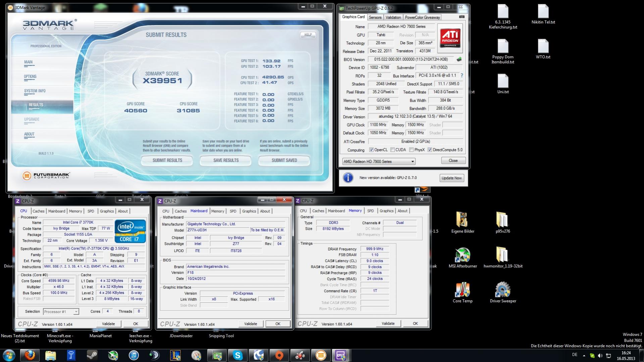Screen dimensions: 644x362
Task: Click OK in the CPU-Z Mainboard window
Action: click(x=278, y=324)
